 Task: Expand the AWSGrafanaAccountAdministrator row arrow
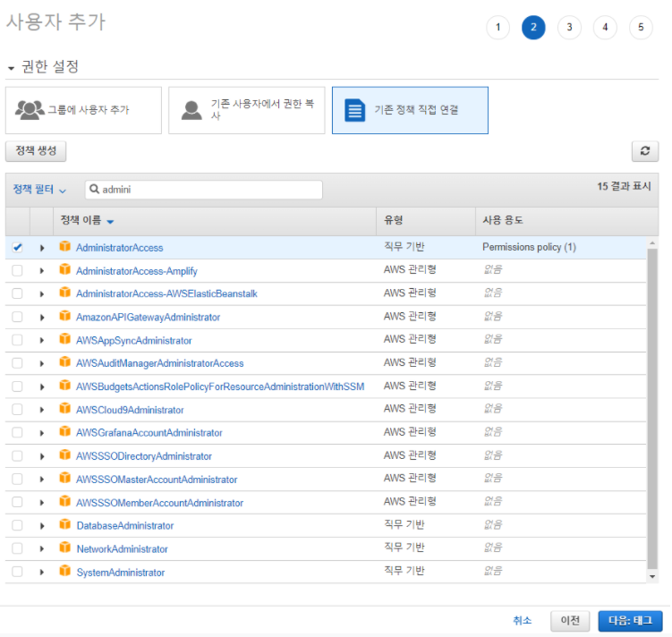[x=42, y=433]
